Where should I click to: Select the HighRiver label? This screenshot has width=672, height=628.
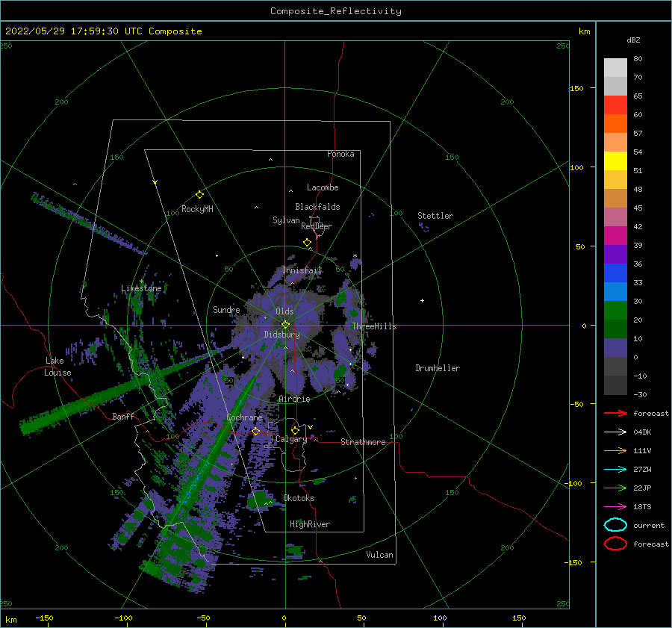click(310, 524)
